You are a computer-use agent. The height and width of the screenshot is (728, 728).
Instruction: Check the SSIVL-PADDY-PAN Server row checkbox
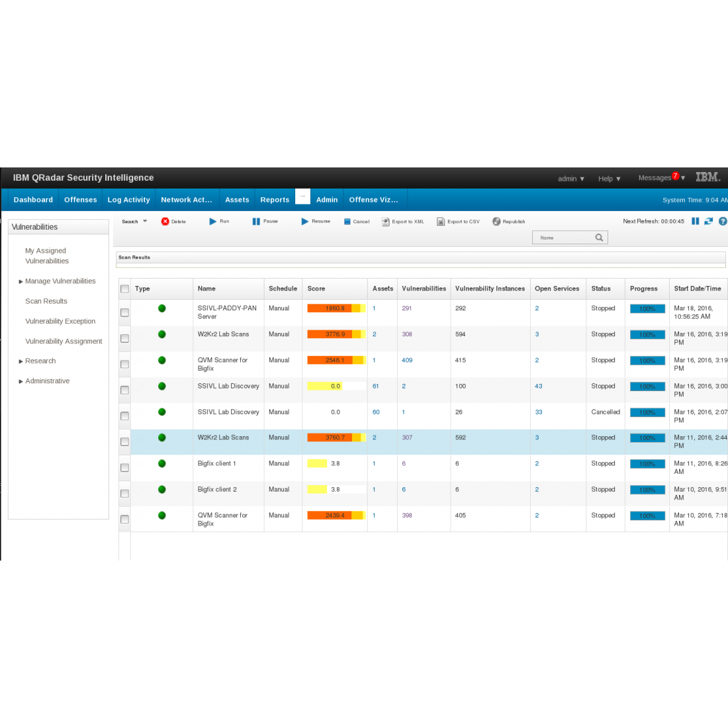tap(124, 312)
